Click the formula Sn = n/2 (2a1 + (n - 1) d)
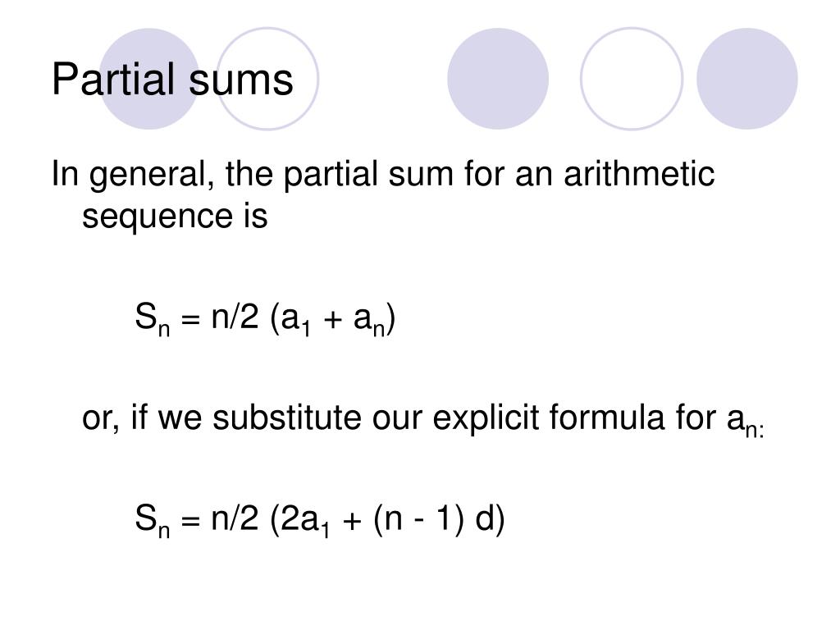 click(320, 519)
